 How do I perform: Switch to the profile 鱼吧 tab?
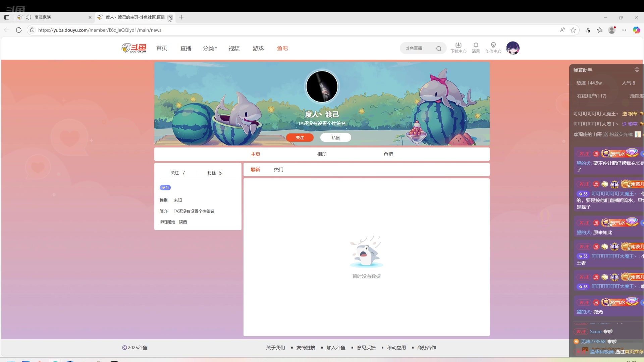tap(388, 154)
